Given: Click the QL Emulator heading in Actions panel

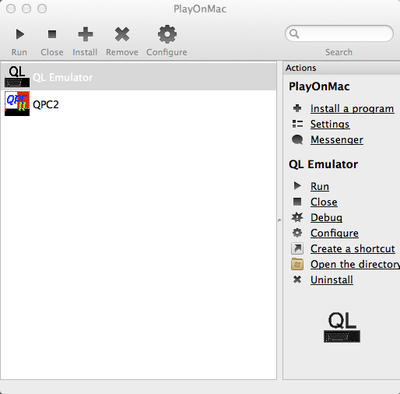Looking at the screenshot, I should 323,164.
